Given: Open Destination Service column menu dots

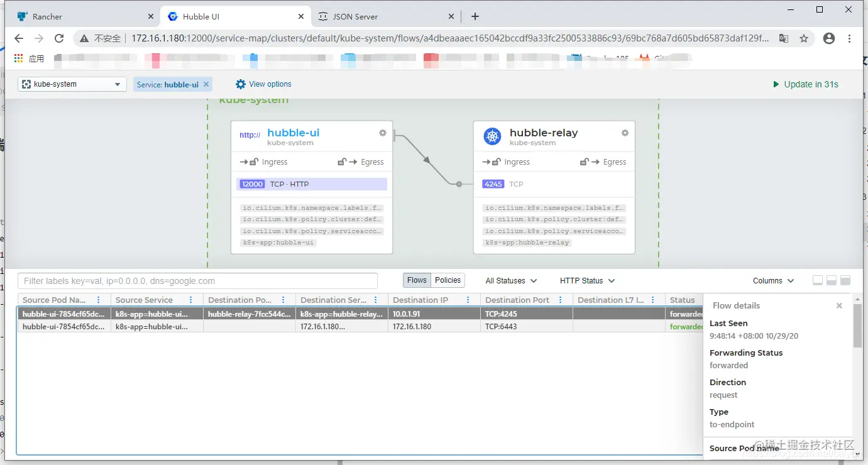Looking at the screenshot, I should [376, 300].
